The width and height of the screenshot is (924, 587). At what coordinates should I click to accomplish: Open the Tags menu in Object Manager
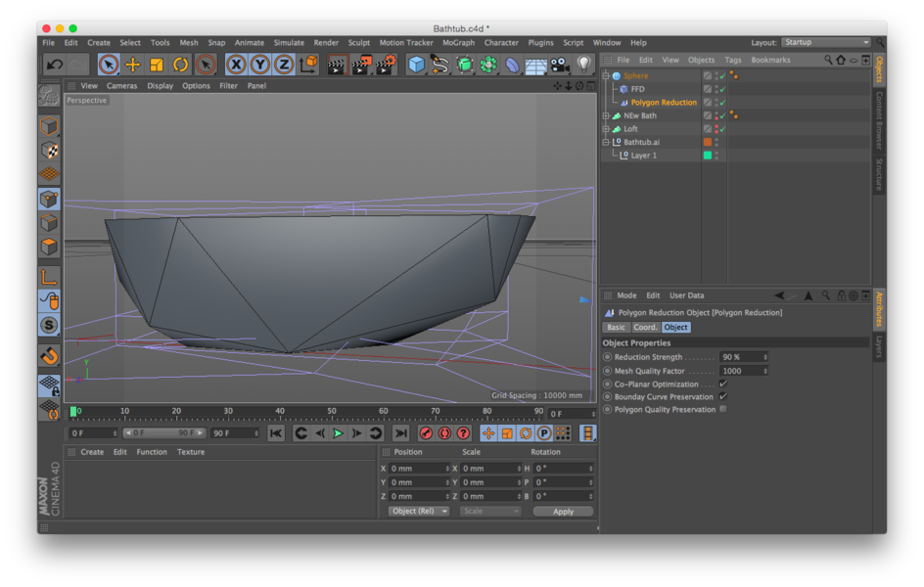[x=732, y=60]
